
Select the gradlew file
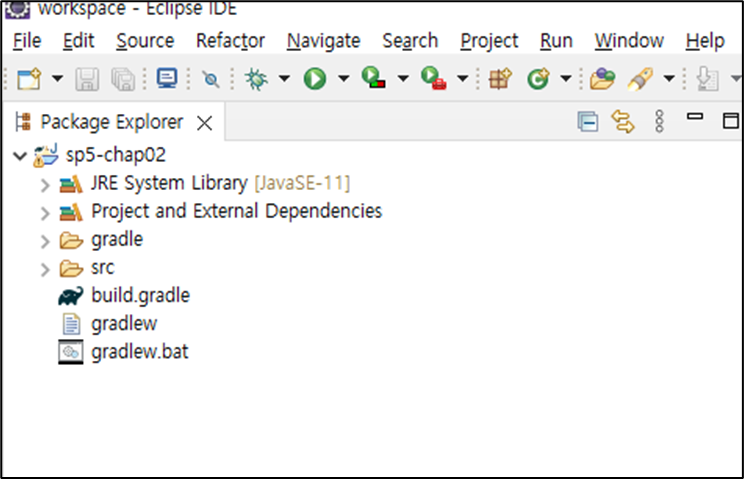124,324
